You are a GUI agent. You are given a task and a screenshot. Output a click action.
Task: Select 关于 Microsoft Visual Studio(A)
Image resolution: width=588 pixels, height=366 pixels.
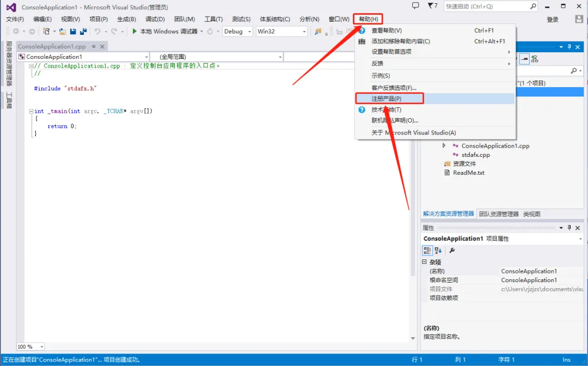436,133
